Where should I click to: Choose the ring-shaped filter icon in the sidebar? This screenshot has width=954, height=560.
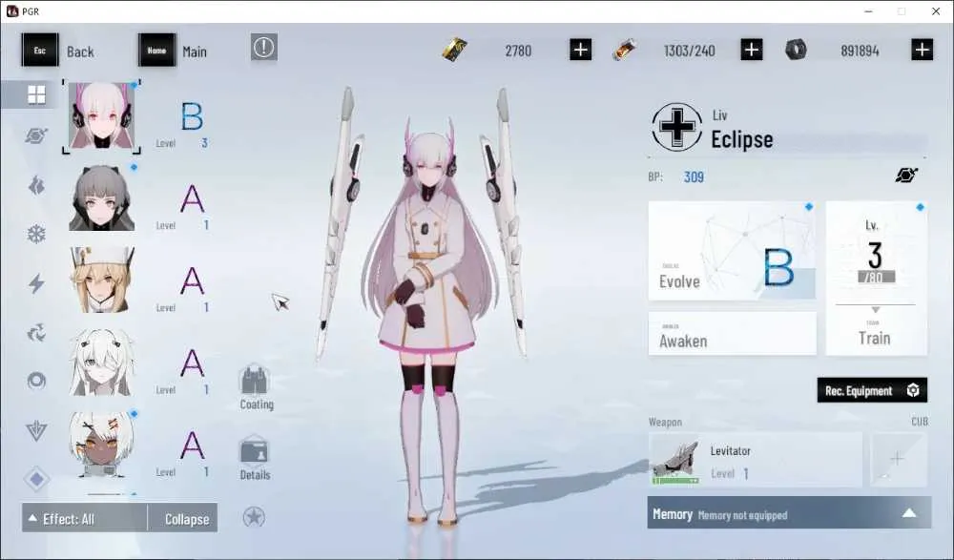pyautogui.click(x=36, y=381)
